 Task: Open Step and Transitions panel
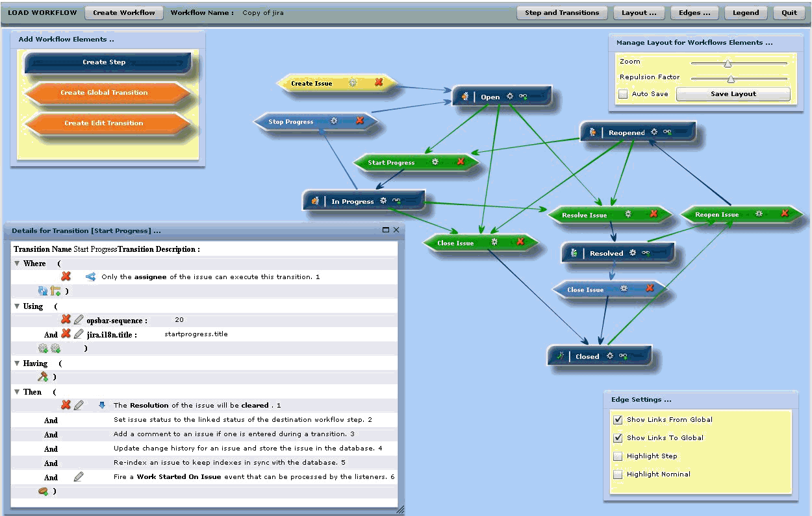[x=563, y=12]
